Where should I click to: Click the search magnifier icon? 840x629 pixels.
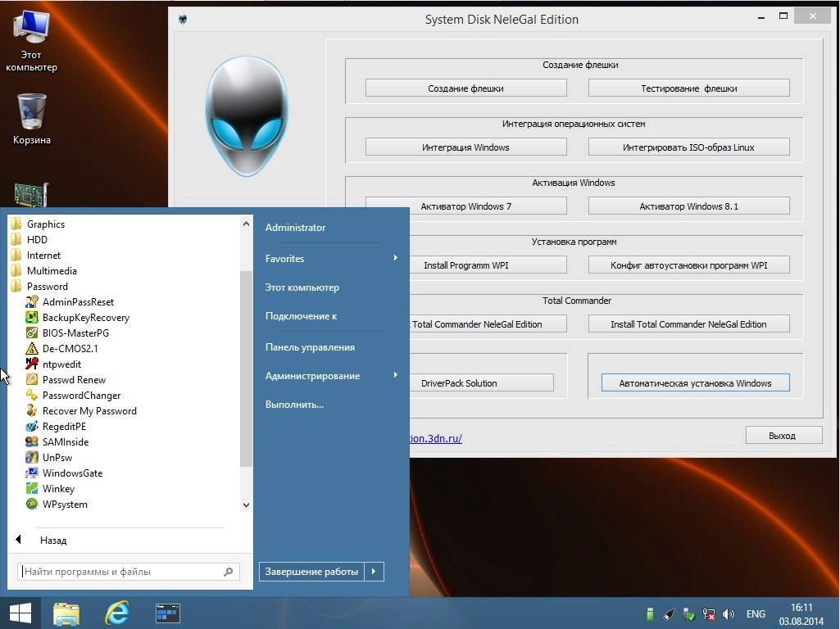click(228, 572)
